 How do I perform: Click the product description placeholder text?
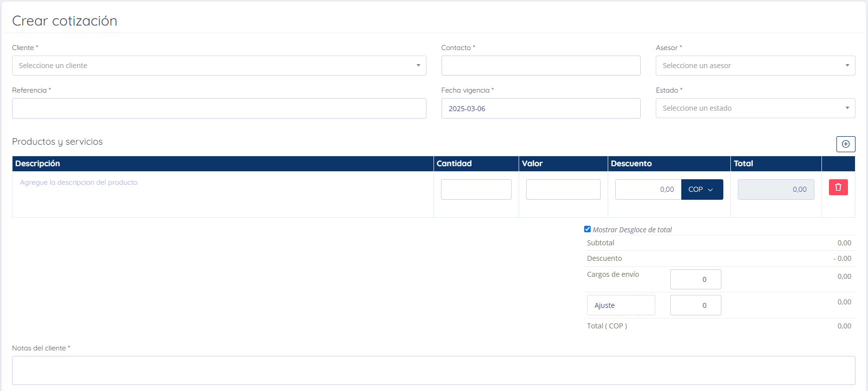[x=79, y=182]
